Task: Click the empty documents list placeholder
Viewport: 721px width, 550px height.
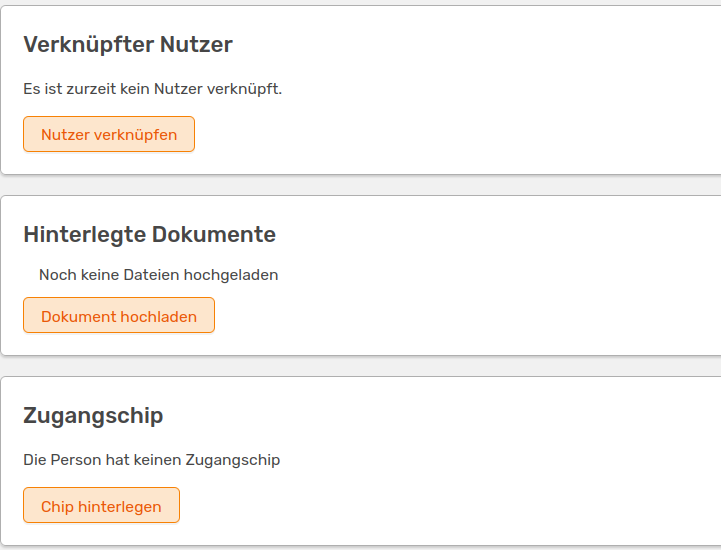Action: pyautogui.click(x=158, y=274)
